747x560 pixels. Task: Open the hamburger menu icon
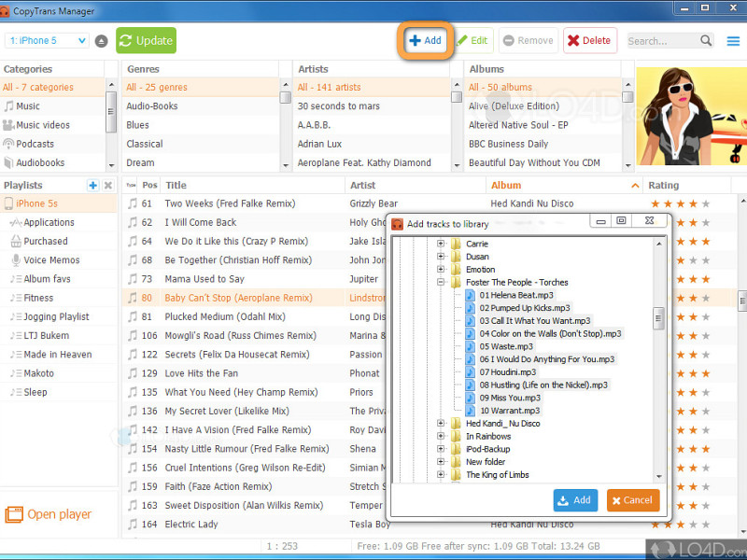[x=733, y=41]
